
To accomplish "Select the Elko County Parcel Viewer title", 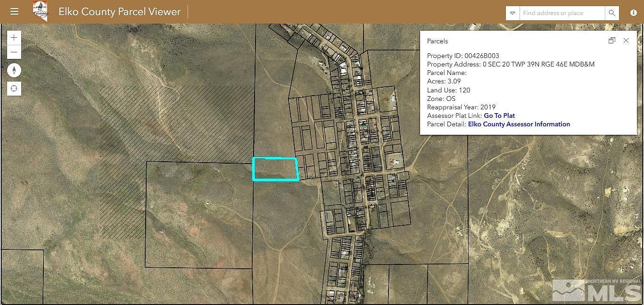I will click(119, 11).
